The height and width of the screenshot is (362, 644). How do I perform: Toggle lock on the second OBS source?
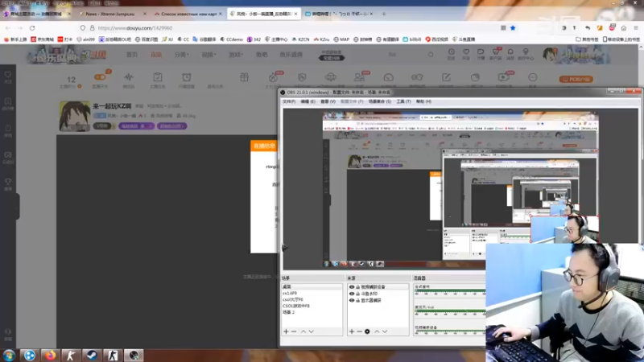[357, 294]
